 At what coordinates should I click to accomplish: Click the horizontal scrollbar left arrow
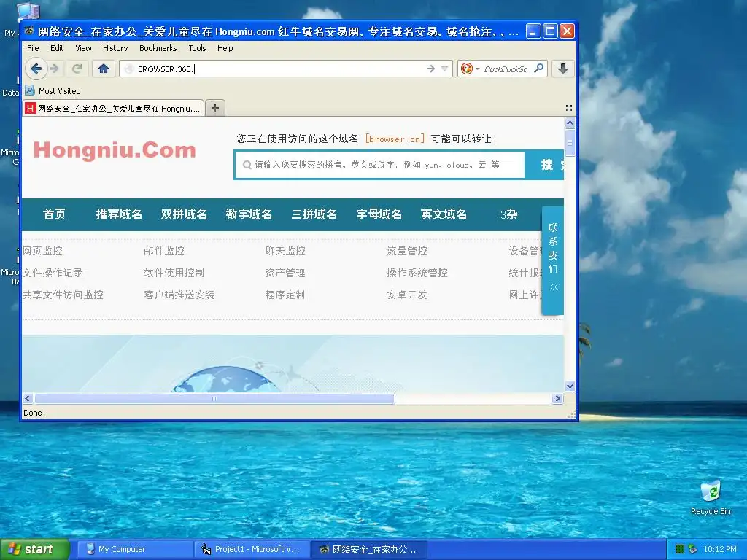[x=27, y=399]
